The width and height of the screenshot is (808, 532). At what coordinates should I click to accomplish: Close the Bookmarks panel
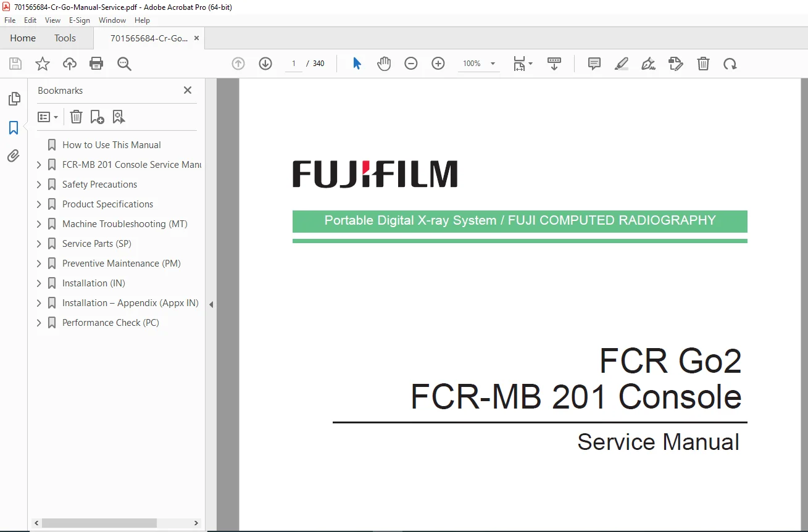188,90
